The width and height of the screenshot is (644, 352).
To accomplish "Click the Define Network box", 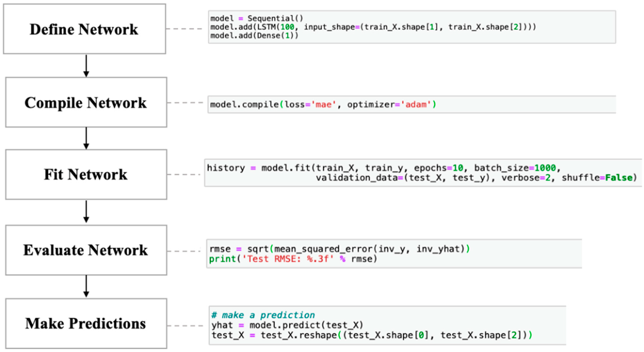I will pos(84,29).
